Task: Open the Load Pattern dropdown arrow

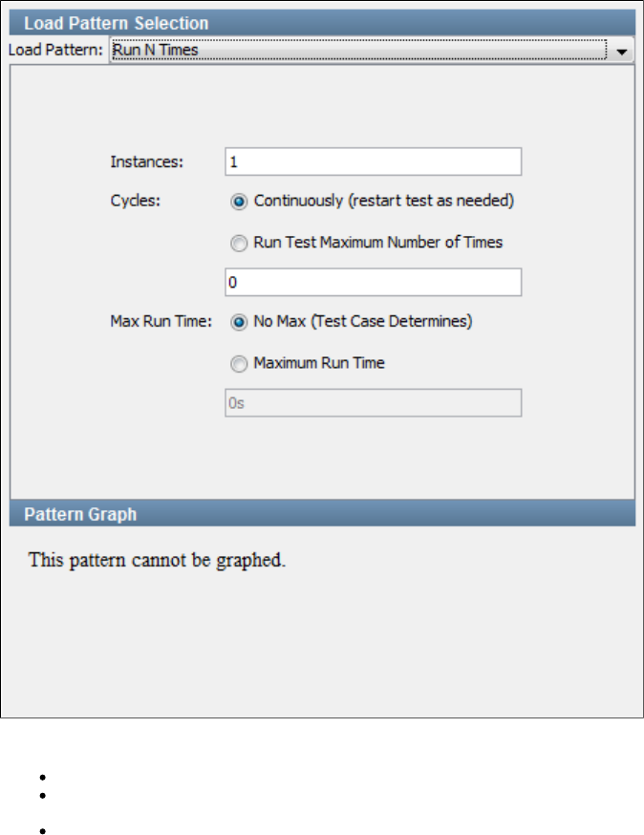Action: point(622,51)
